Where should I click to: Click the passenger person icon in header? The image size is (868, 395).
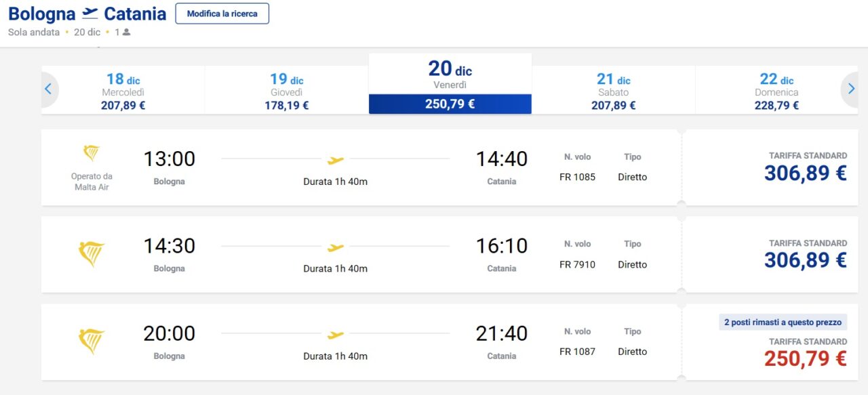(126, 32)
